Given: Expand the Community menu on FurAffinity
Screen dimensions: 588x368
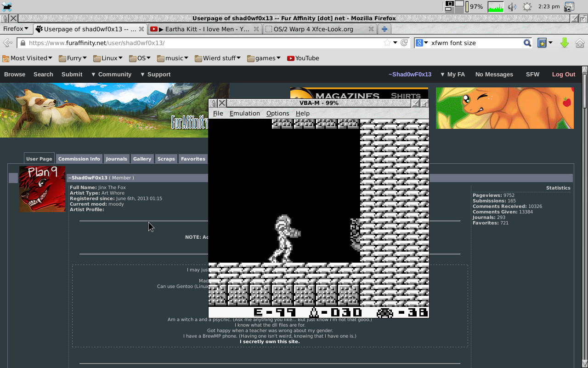Looking at the screenshot, I should [111, 74].
